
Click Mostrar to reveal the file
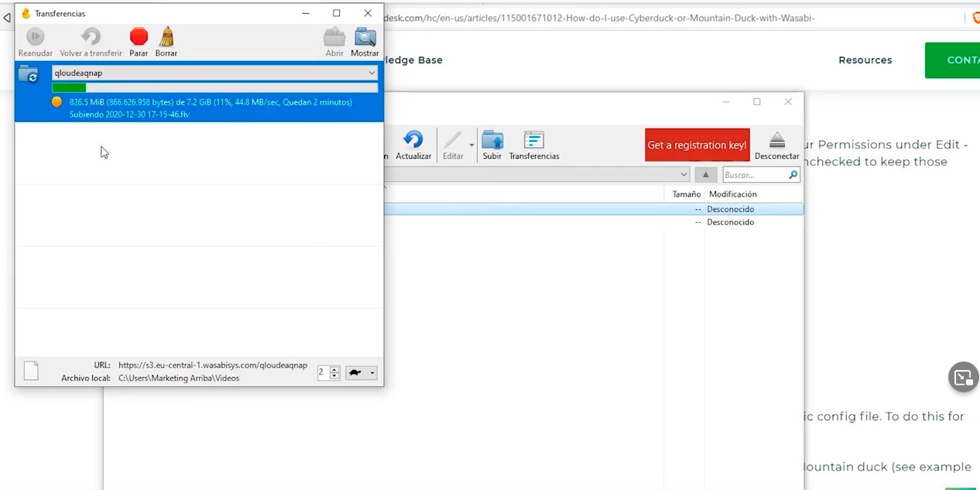[x=365, y=36]
